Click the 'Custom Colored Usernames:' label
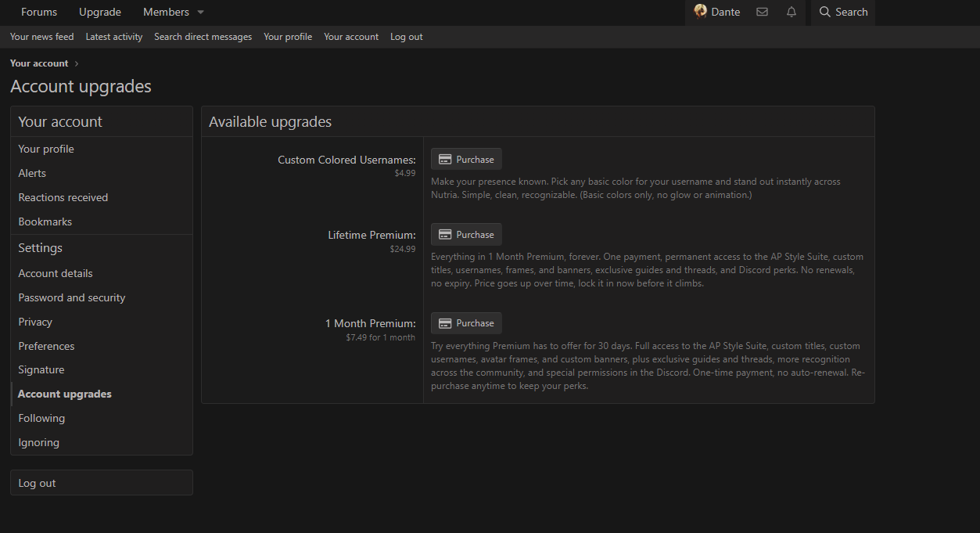The image size is (980, 533). [x=347, y=160]
